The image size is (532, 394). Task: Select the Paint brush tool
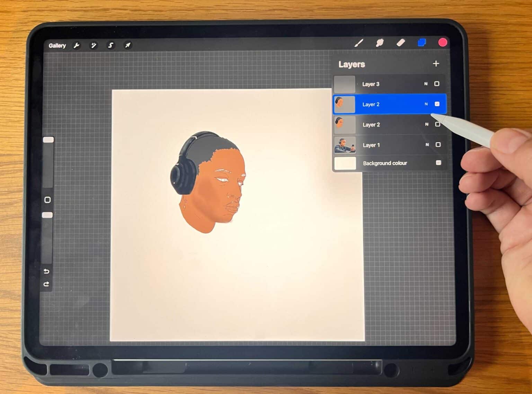(360, 42)
